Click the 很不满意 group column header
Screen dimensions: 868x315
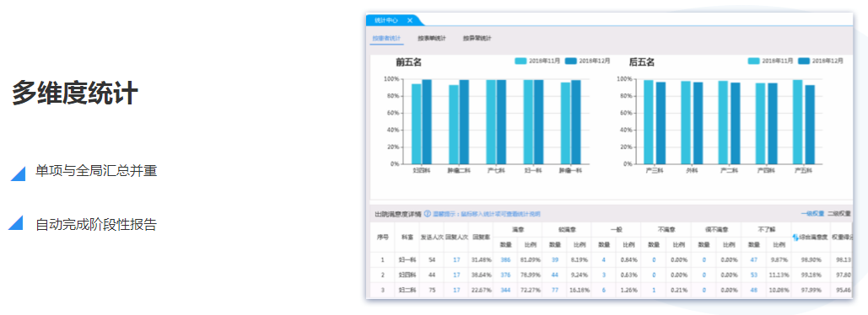(x=716, y=228)
